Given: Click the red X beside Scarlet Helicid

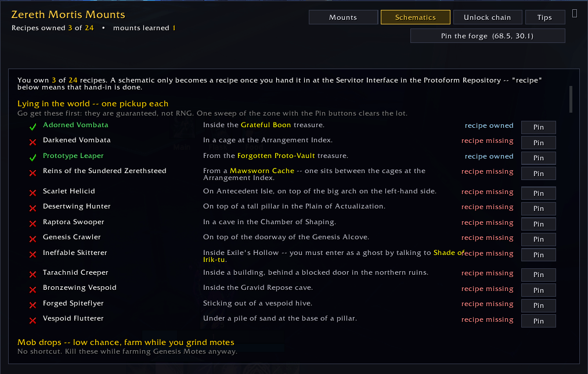Looking at the screenshot, I should [x=33, y=193].
